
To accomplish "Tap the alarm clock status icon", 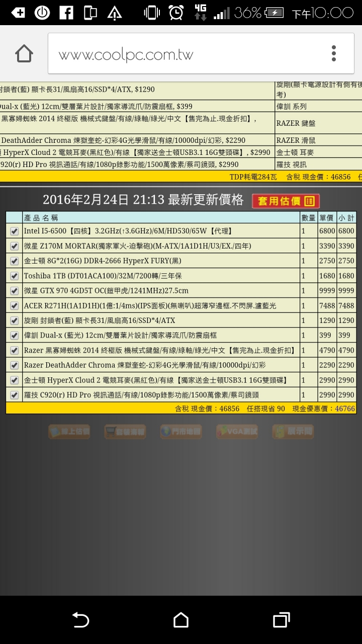I will click(176, 13).
